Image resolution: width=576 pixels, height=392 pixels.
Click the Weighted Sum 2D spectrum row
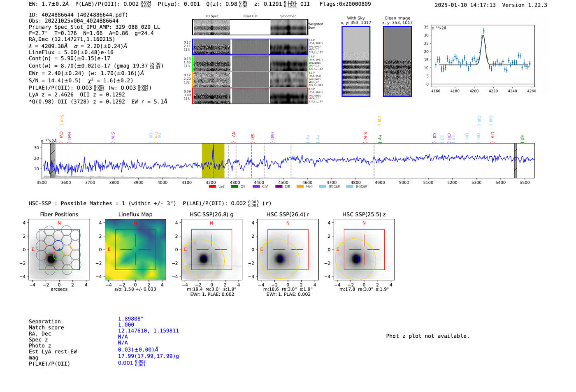tap(250, 27)
